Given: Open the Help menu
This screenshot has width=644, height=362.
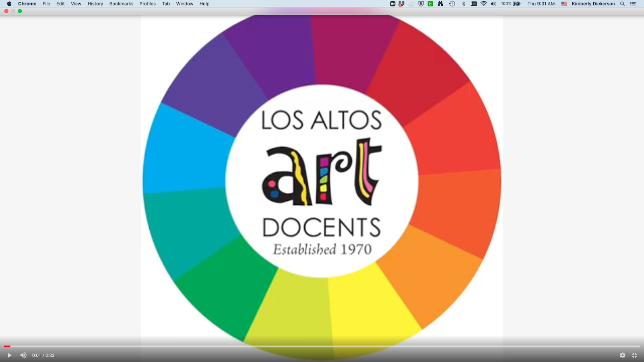Looking at the screenshot, I should pos(204,4).
